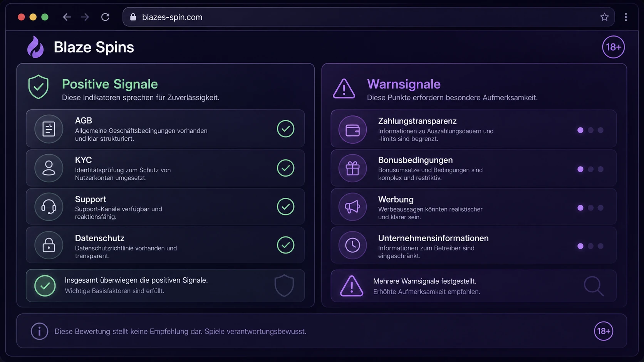Click the checkmark on the AGB row
The height and width of the screenshot is (362, 644).
[286, 129]
